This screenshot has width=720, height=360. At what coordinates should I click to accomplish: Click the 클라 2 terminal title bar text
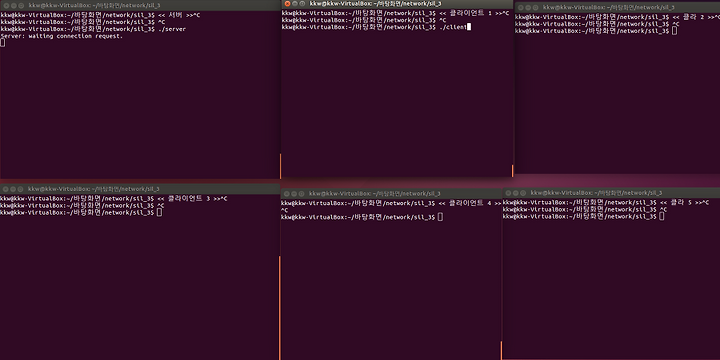608,8
